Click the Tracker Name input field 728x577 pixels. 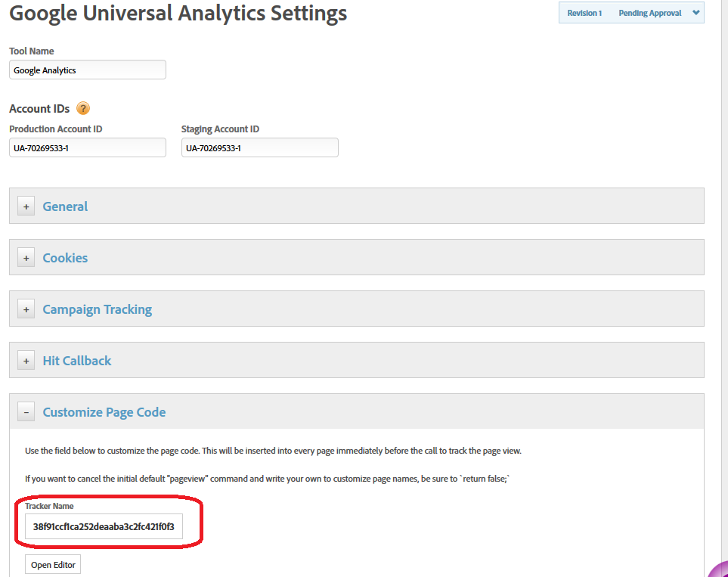(x=104, y=526)
